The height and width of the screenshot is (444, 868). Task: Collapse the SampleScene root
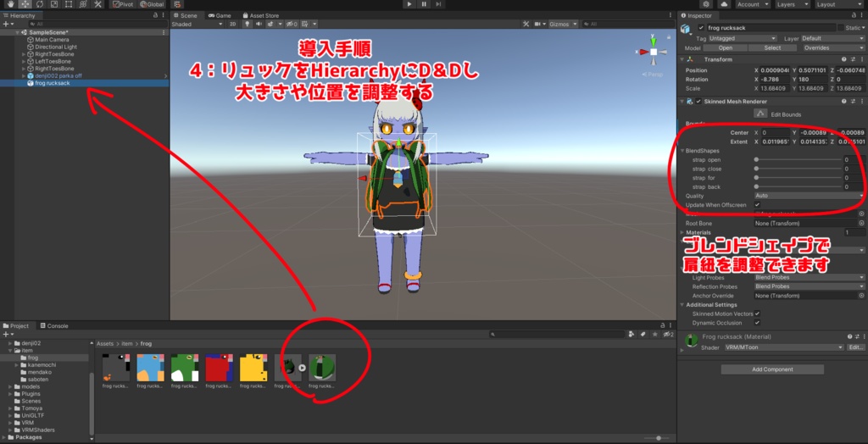tap(17, 33)
